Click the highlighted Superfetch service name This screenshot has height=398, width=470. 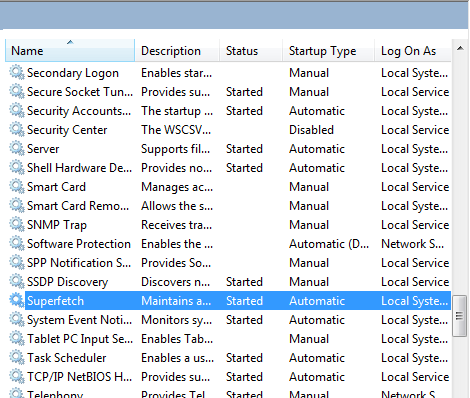pyautogui.click(x=55, y=301)
